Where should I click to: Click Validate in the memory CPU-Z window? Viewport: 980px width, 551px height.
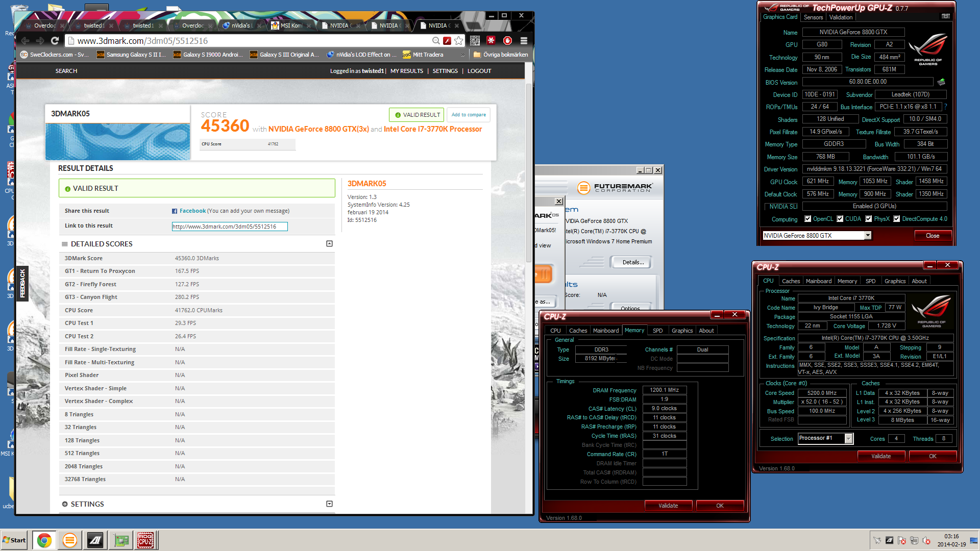[668, 506]
